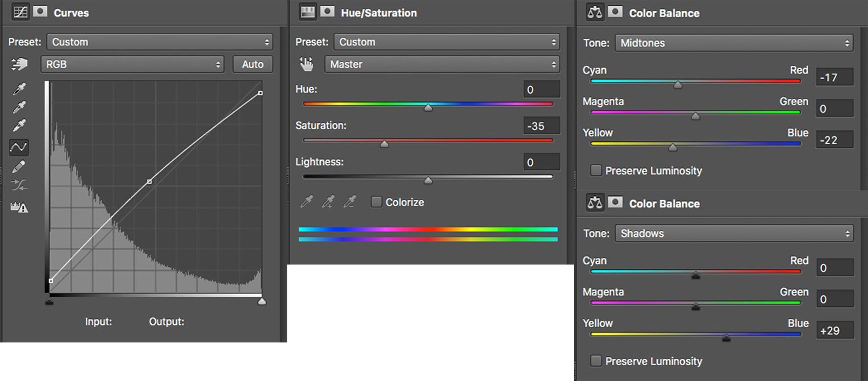Click the Shadows Magenta-Green value field
Image resolution: width=868 pixels, height=381 pixels.
[x=835, y=299]
